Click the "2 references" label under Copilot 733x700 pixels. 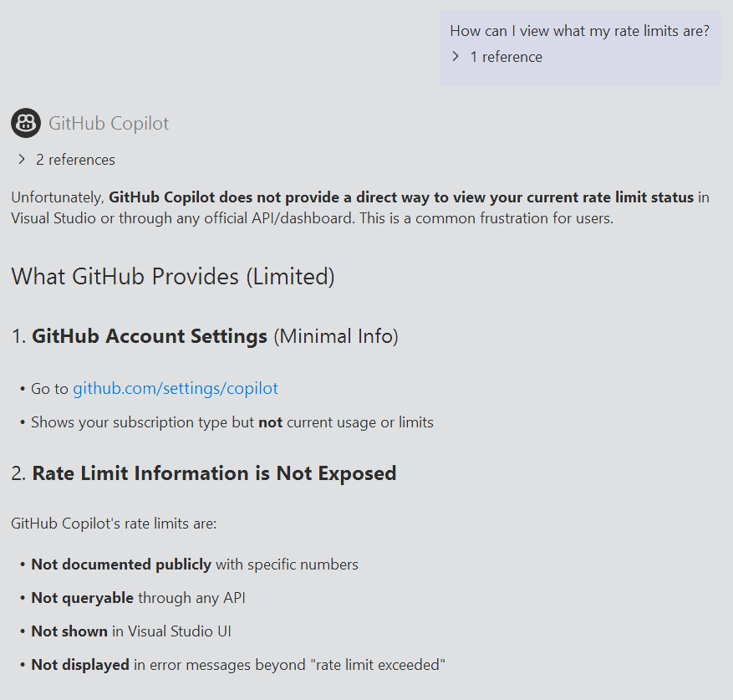coord(75,160)
